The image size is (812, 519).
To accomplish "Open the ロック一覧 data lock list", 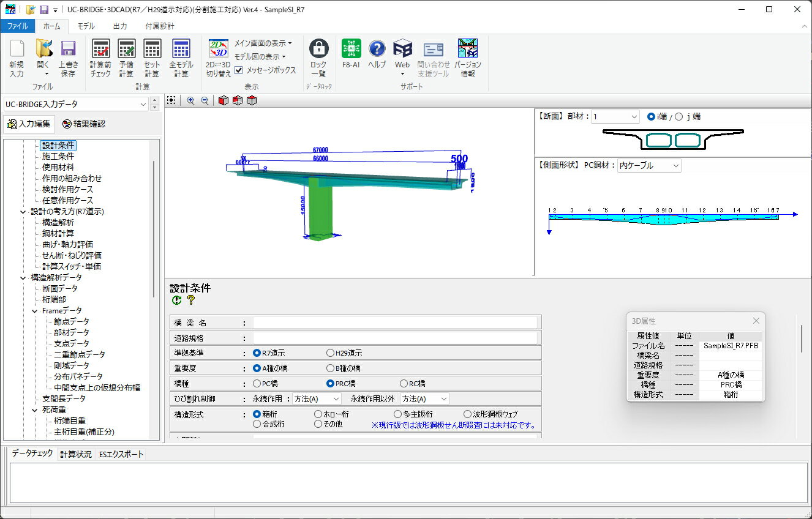I will point(318,58).
